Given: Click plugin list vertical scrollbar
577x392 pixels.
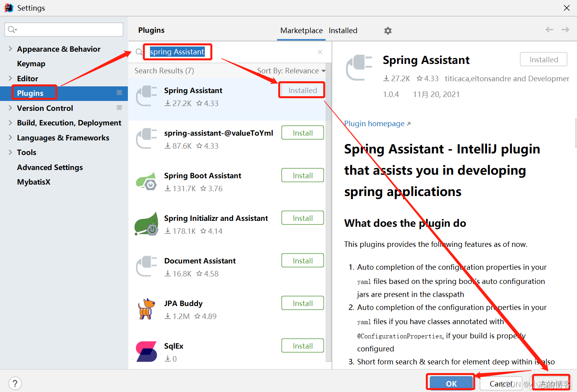Looking at the screenshot, I should tap(328, 213).
